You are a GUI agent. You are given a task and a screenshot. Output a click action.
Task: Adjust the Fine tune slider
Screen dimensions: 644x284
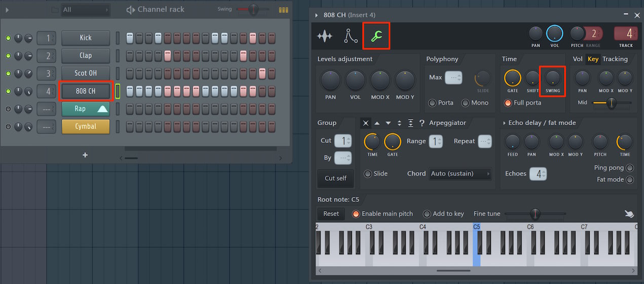click(535, 214)
